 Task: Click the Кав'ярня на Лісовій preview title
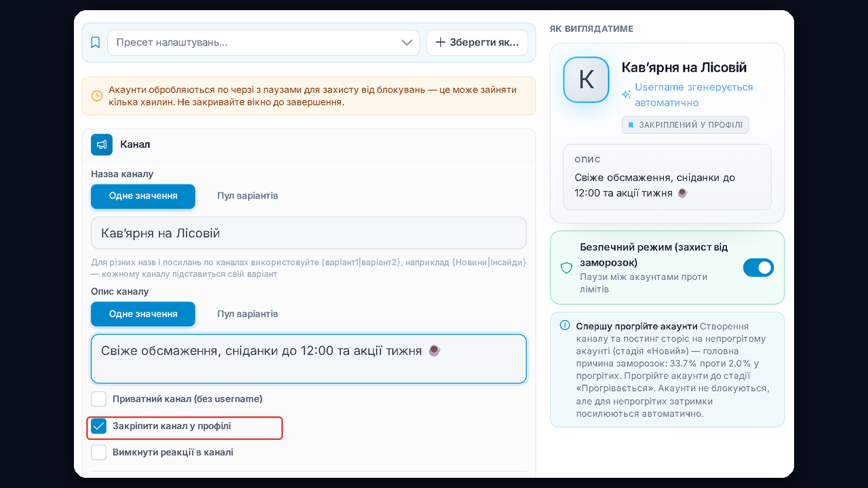pos(684,68)
